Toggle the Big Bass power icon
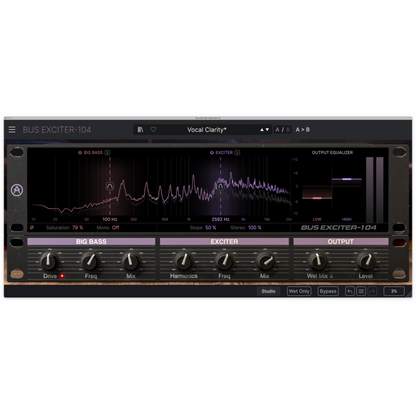Viewport: 416px width, 416px height. click(x=80, y=152)
